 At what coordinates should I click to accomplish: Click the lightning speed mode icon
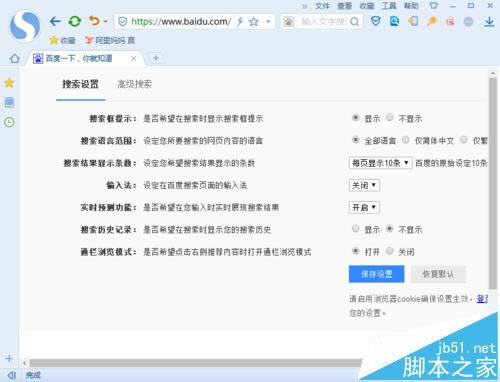(240, 22)
